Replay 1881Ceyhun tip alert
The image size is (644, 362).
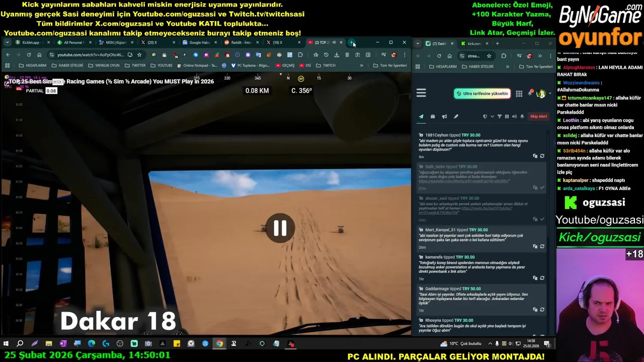(x=542, y=156)
